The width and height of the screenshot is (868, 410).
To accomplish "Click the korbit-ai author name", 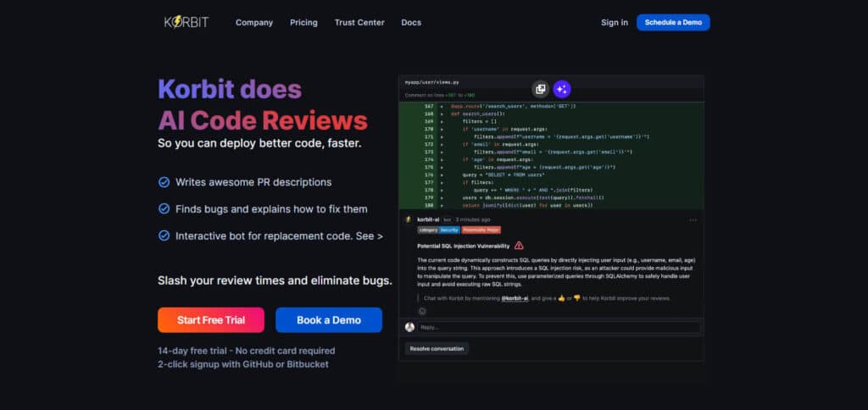I will [428, 219].
